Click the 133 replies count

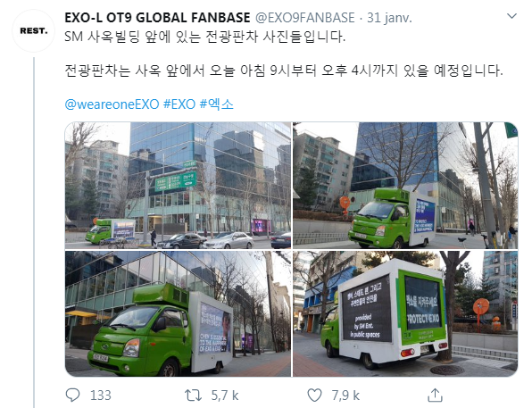pos(101,396)
